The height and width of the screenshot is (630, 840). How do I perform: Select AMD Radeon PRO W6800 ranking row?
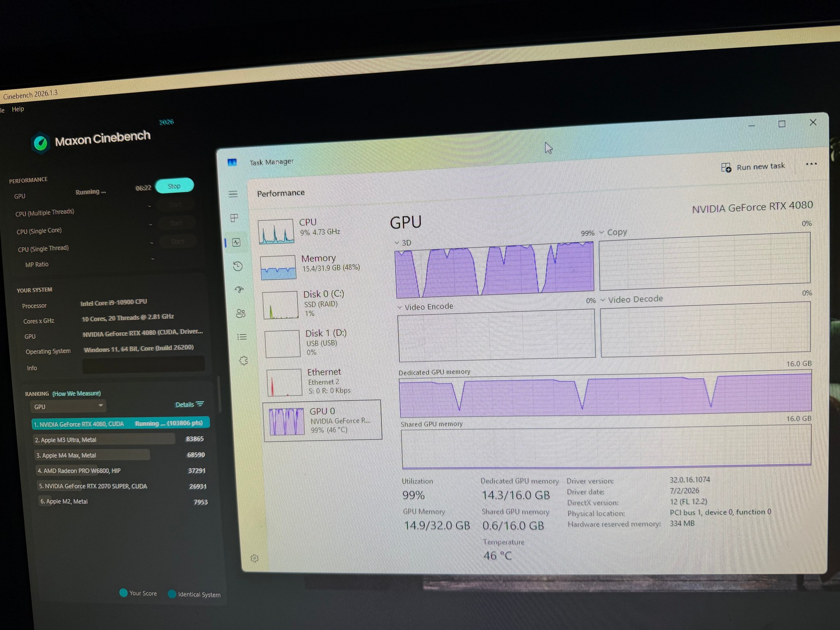[121, 470]
